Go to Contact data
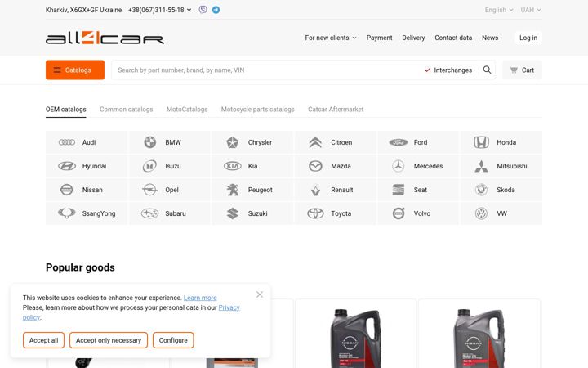The width and height of the screenshot is (588, 368). [453, 38]
